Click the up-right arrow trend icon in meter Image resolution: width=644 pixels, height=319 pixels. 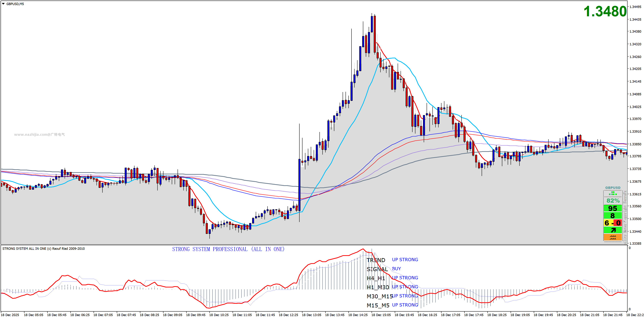click(613, 230)
